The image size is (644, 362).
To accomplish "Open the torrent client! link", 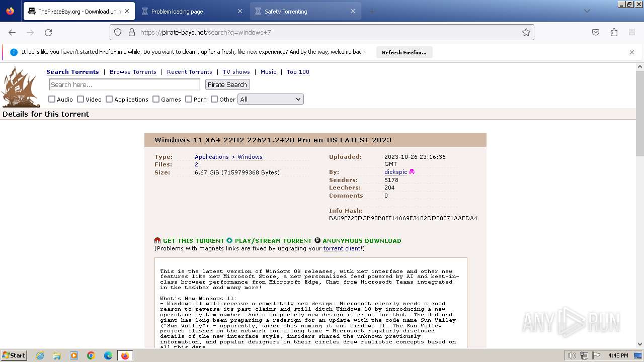I will (342, 248).
